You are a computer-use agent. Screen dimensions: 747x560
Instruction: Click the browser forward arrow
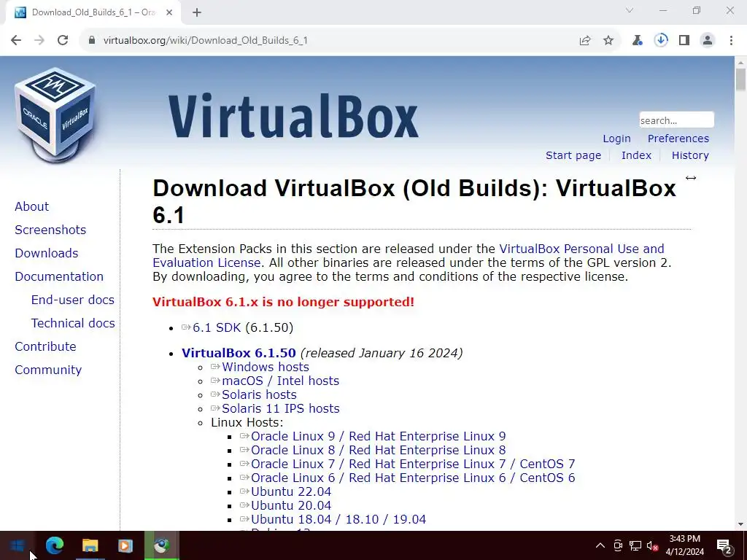[x=39, y=41]
